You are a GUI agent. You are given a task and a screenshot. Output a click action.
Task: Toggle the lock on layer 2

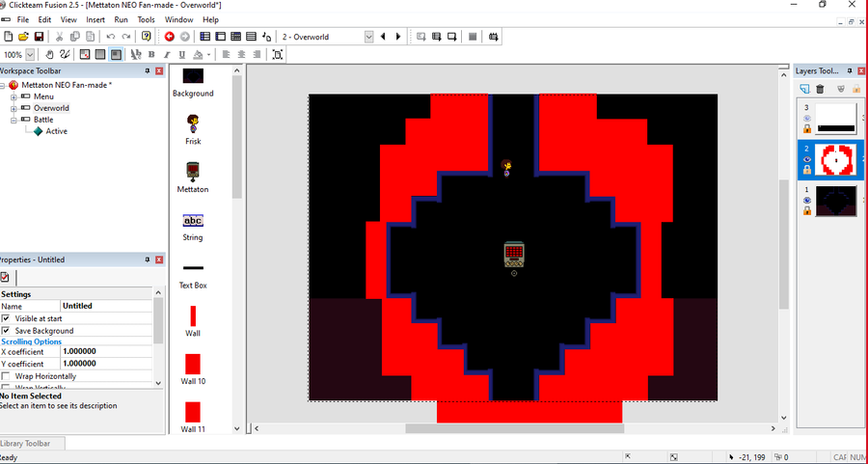807,170
